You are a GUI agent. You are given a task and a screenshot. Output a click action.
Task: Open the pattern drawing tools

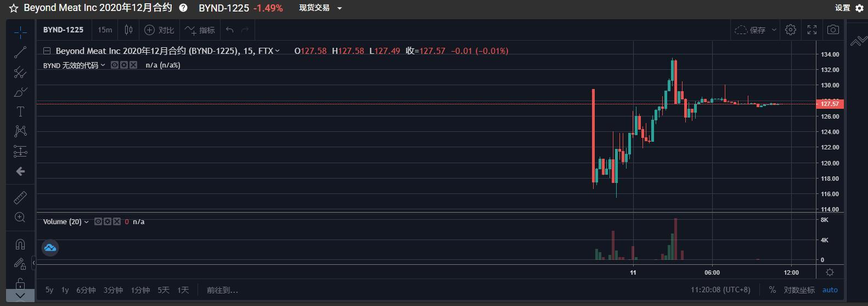(x=20, y=131)
